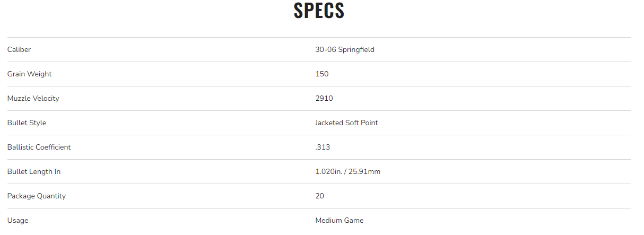
Task: Select the Ballistic Coefficient label
Action: pos(39,147)
